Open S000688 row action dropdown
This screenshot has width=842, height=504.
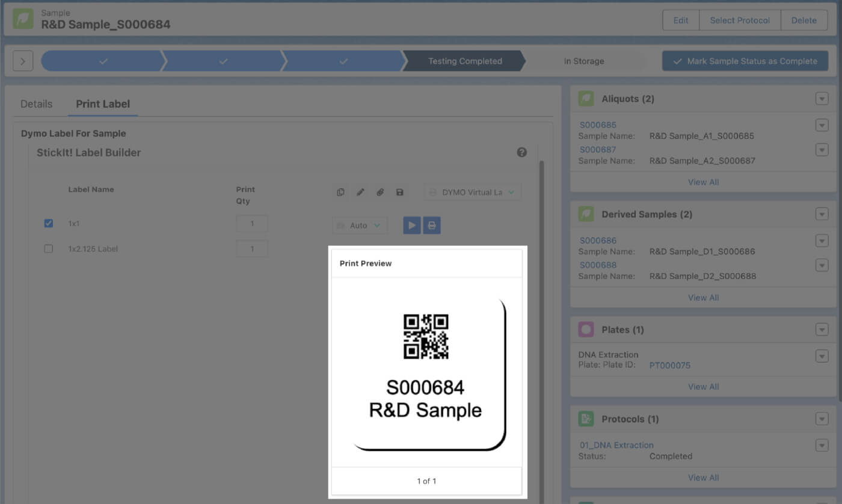tap(822, 265)
